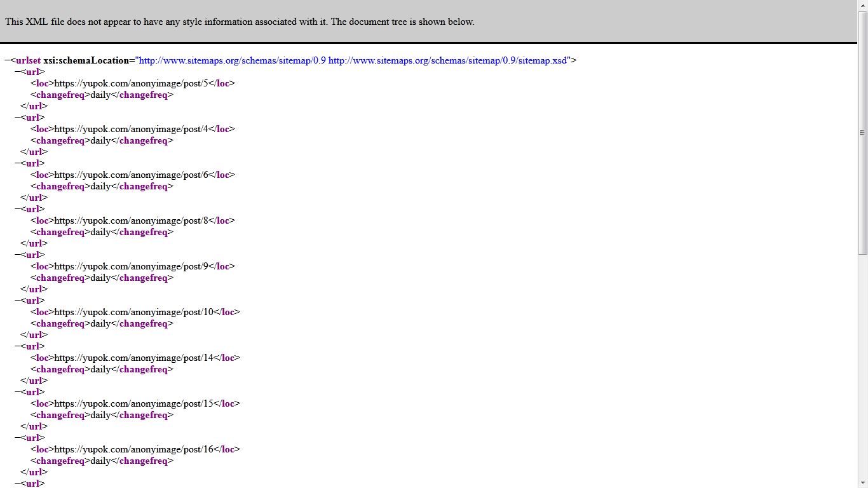Collapse the url node containing post/10

[18, 301]
